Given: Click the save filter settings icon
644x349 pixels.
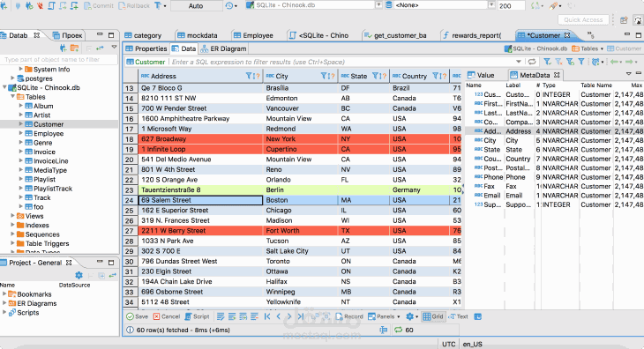Looking at the screenshot, I should tap(570, 62).
